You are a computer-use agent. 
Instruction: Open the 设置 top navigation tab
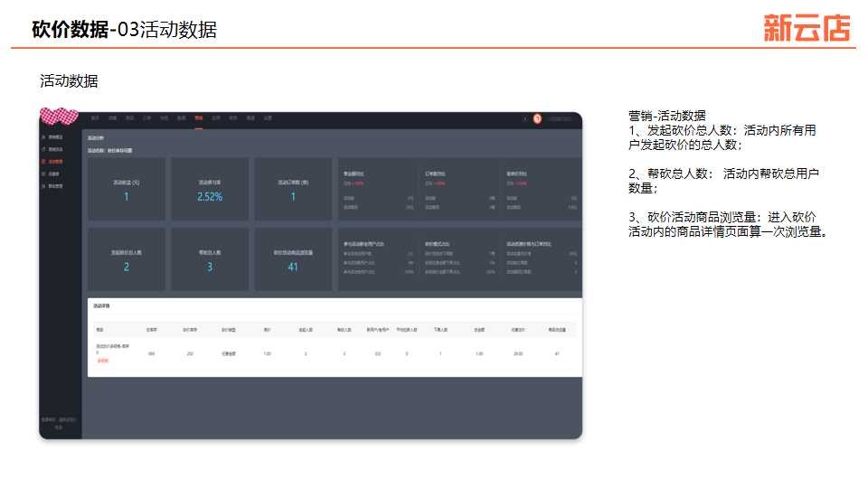268,117
